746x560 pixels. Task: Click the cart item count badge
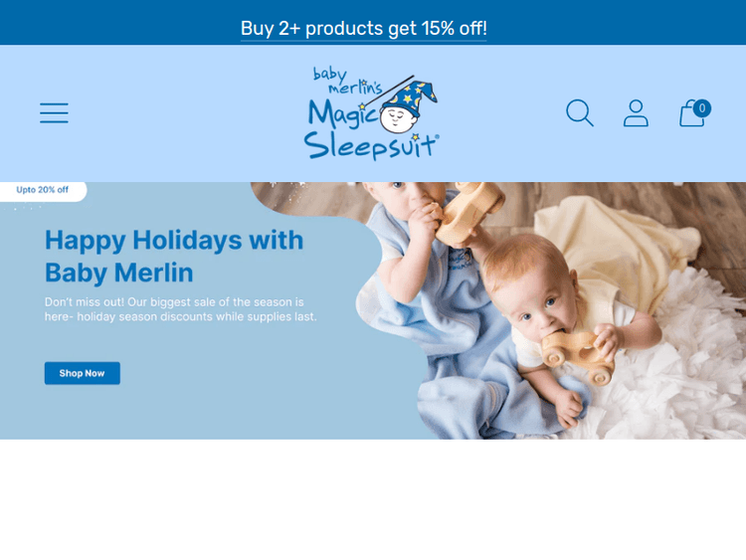click(x=702, y=108)
